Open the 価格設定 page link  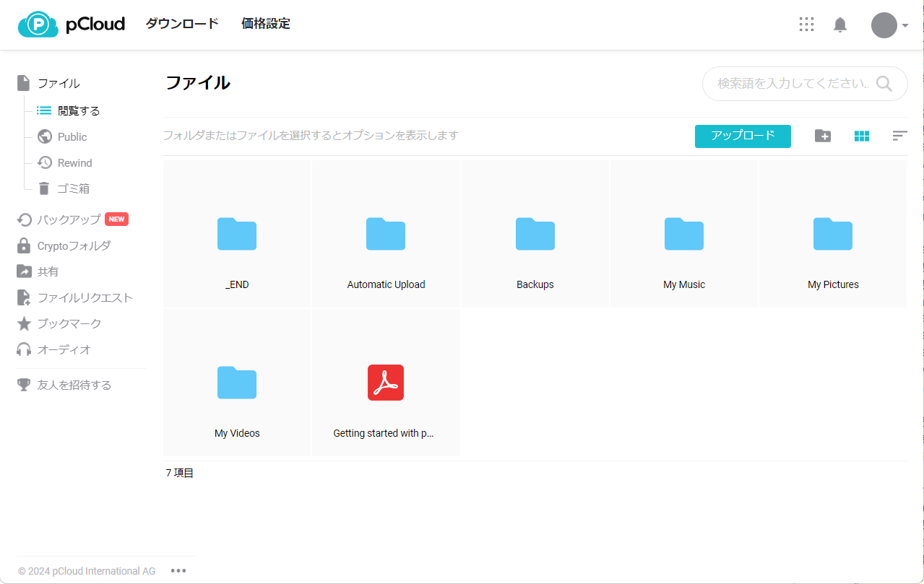click(265, 24)
